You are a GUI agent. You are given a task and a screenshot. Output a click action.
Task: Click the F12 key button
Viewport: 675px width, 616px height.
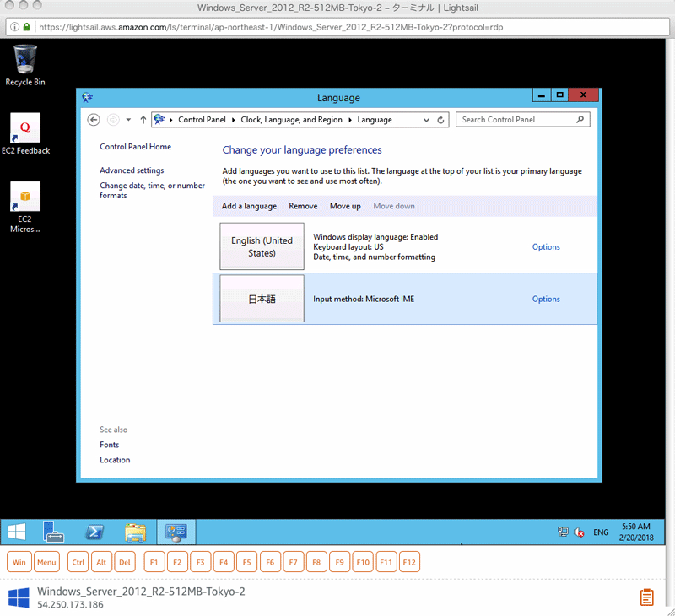coord(409,562)
